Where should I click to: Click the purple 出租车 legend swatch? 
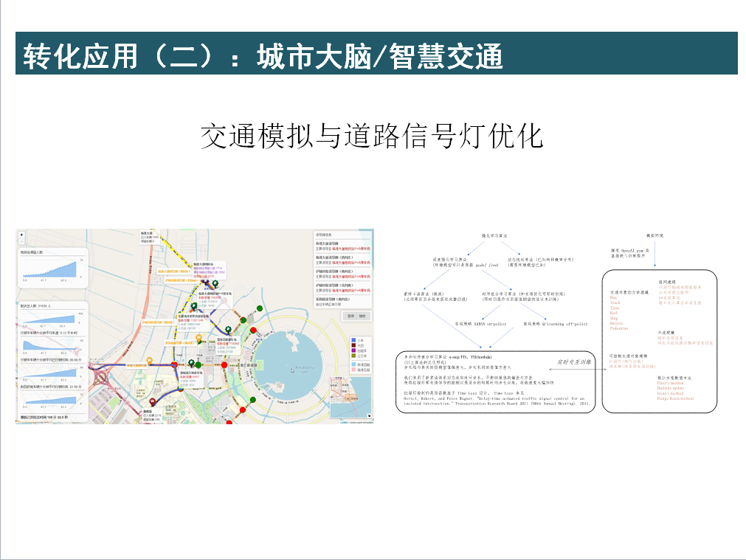pos(353,350)
